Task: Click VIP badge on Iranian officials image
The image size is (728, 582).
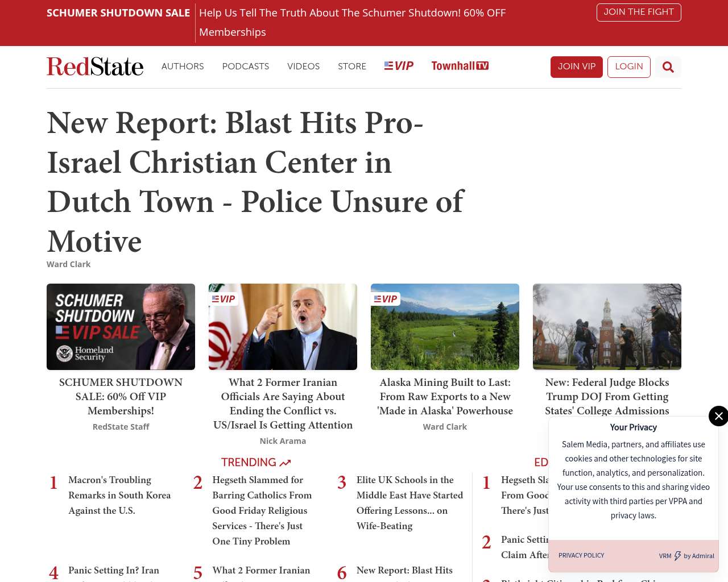Action: pyautogui.click(x=224, y=299)
